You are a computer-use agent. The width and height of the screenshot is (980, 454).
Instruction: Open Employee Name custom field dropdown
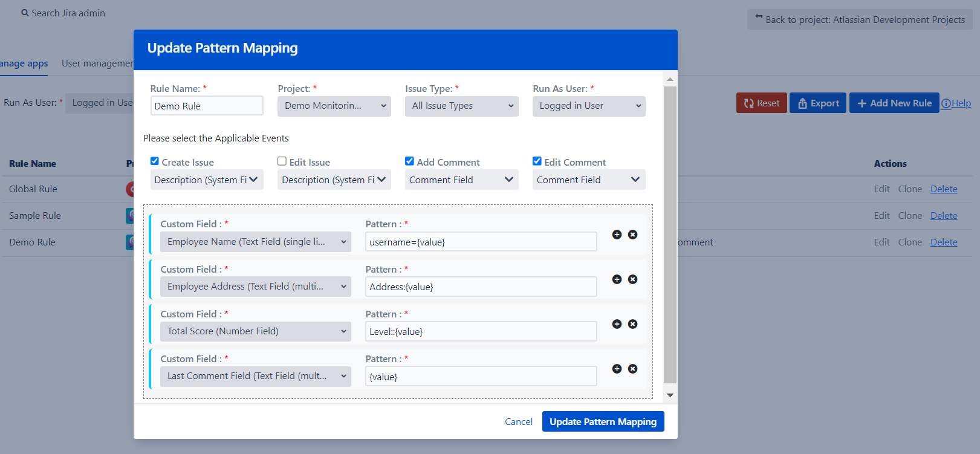click(x=256, y=242)
